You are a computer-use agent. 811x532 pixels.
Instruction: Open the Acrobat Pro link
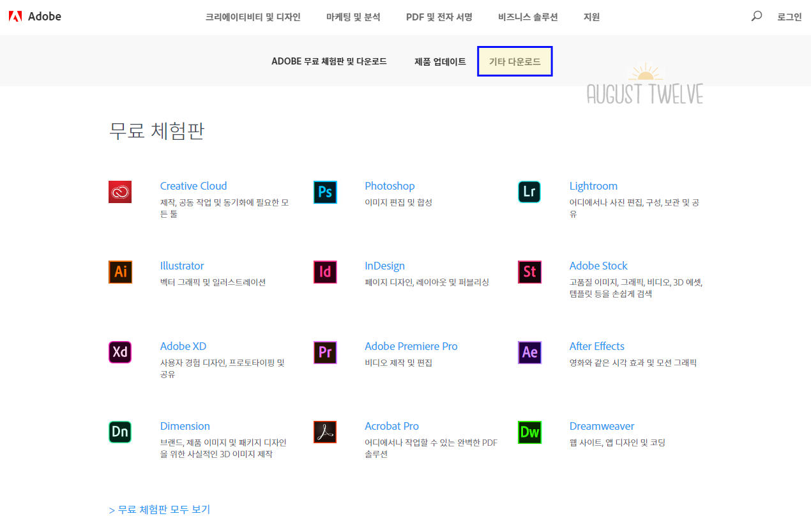391,426
